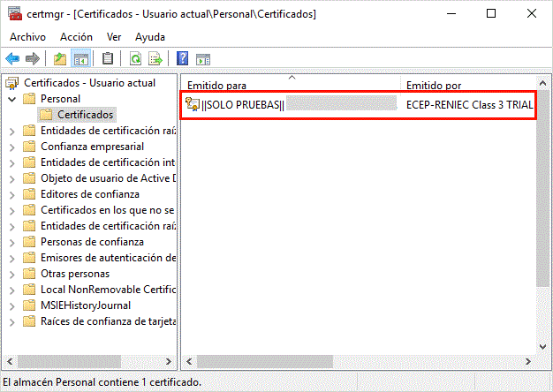Expand the Otras personas tree node
This screenshot has width=553, height=392.
(x=11, y=274)
